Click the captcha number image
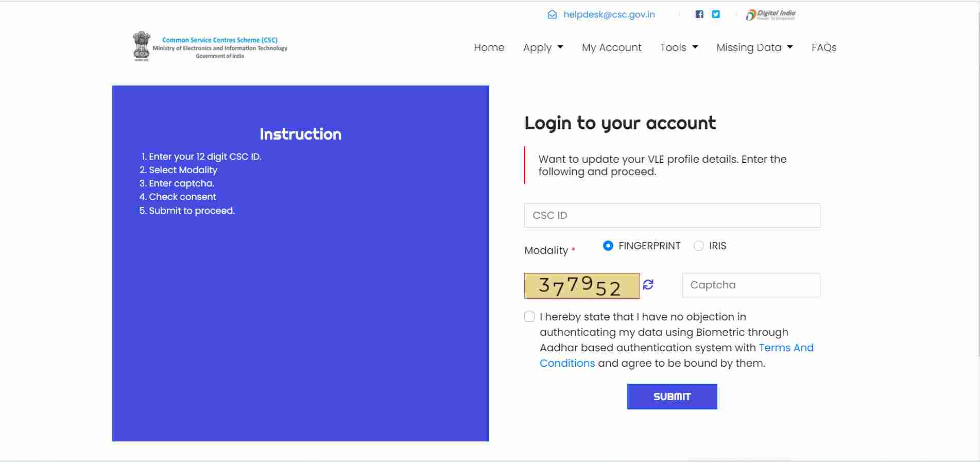980x462 pixels. (x=581, y=286)
